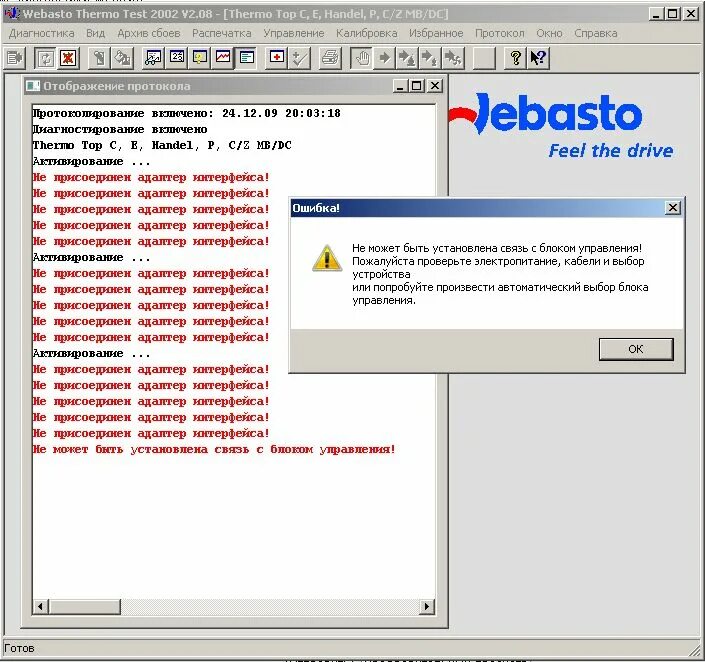This screenshot has height=662, width=705.
Task: Click the red cross first-aid toolbar icon
Action: pos(277,58)
